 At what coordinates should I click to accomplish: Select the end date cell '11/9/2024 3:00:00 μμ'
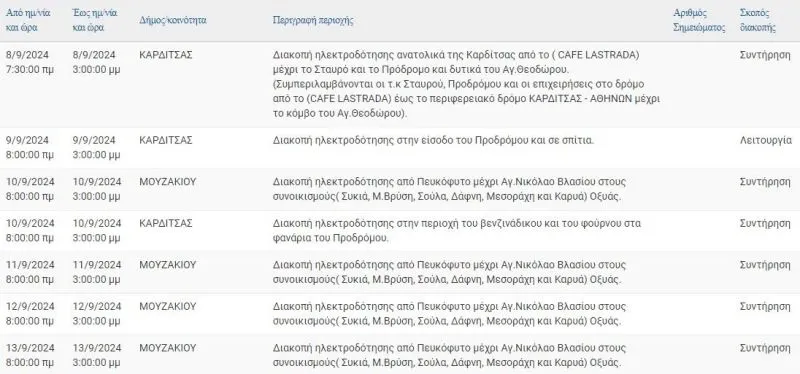97,272
